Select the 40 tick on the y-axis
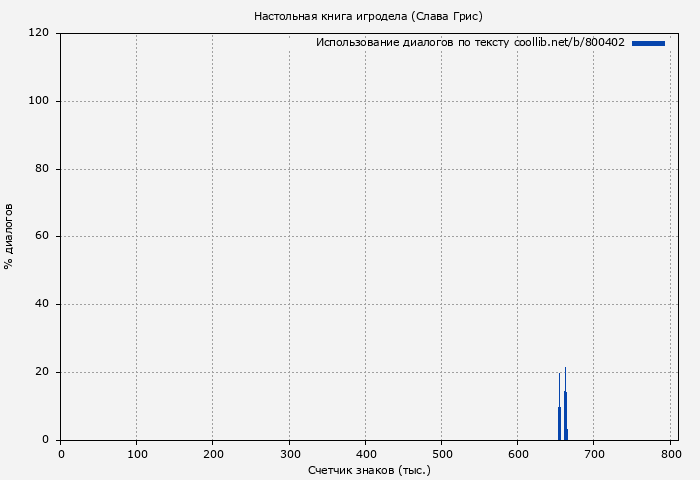The image size is (700, 480). click(43, 304)
